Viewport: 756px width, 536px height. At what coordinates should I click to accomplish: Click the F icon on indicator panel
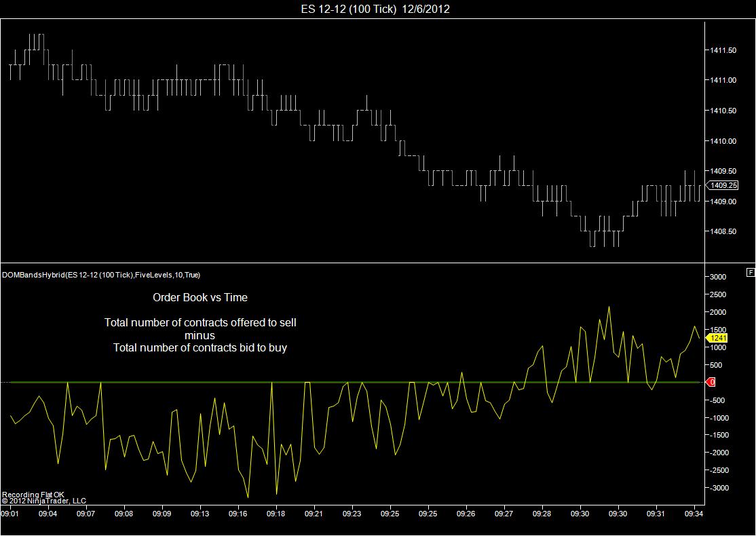click(x=750, y=272)
